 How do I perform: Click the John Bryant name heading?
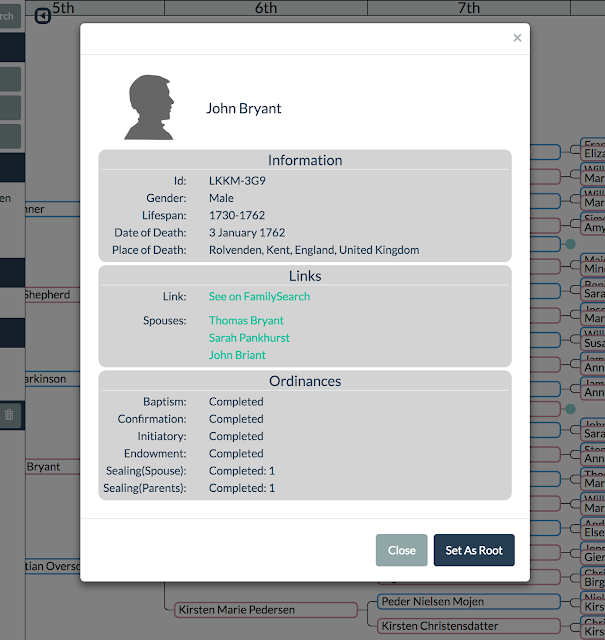pyautogui.click(x=244, y=109)
